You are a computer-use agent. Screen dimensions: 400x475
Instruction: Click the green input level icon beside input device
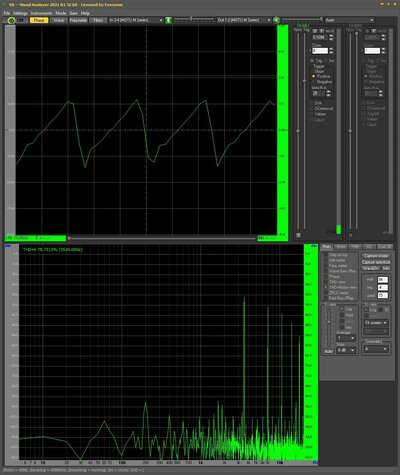point(169,20)
